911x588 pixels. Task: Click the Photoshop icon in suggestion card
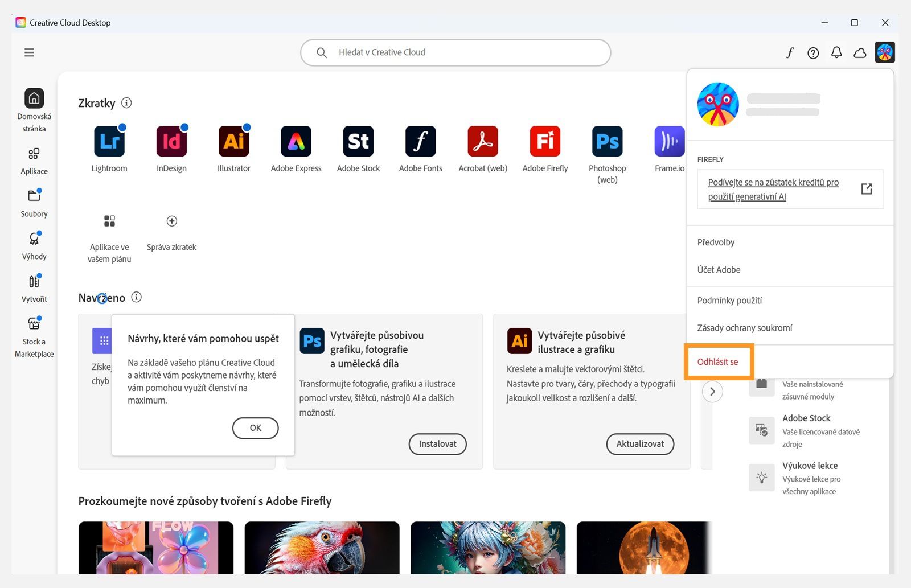[x=312, y=341]
